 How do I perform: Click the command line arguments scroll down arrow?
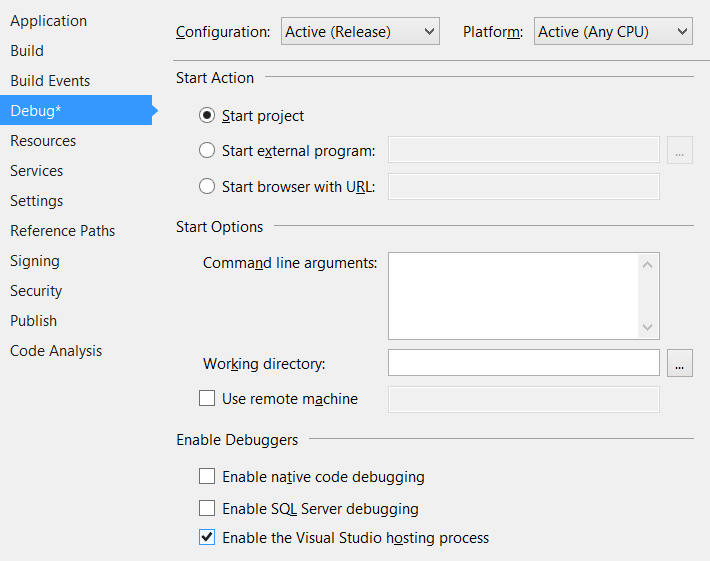648,327
